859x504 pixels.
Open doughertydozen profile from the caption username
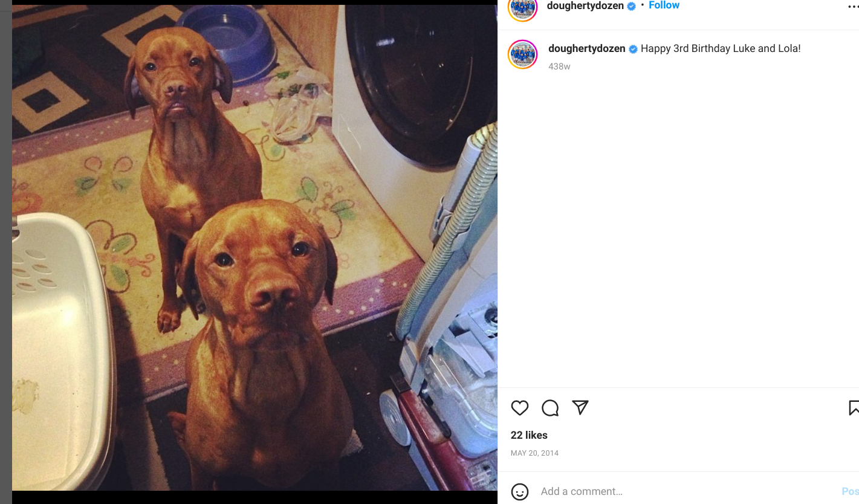click(x=587, y=48)
